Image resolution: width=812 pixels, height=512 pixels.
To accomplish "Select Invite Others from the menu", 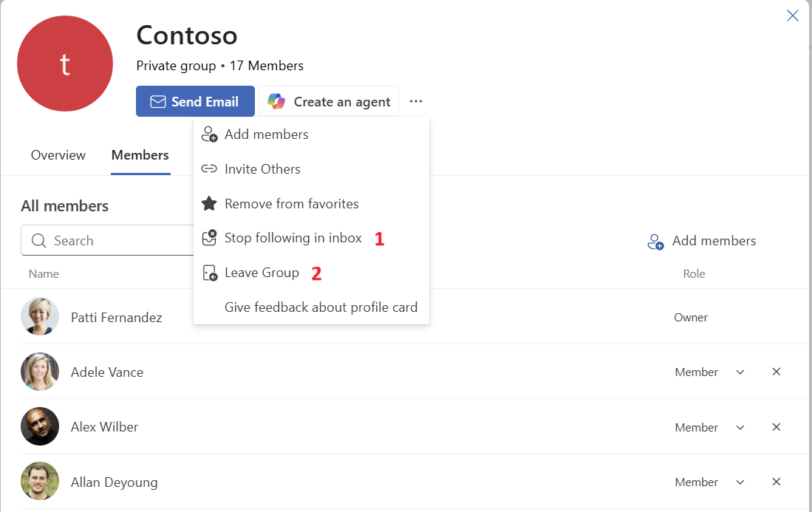I will 311,169.
